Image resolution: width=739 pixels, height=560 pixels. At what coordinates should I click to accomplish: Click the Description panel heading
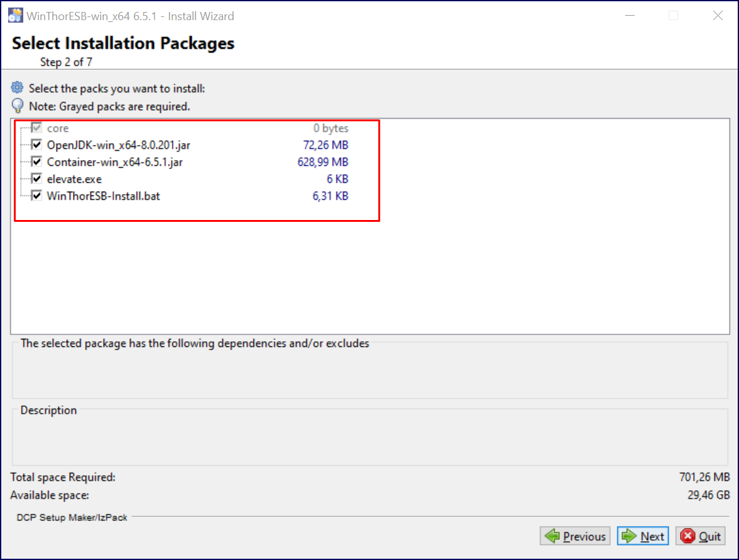(x=48, y=410)
